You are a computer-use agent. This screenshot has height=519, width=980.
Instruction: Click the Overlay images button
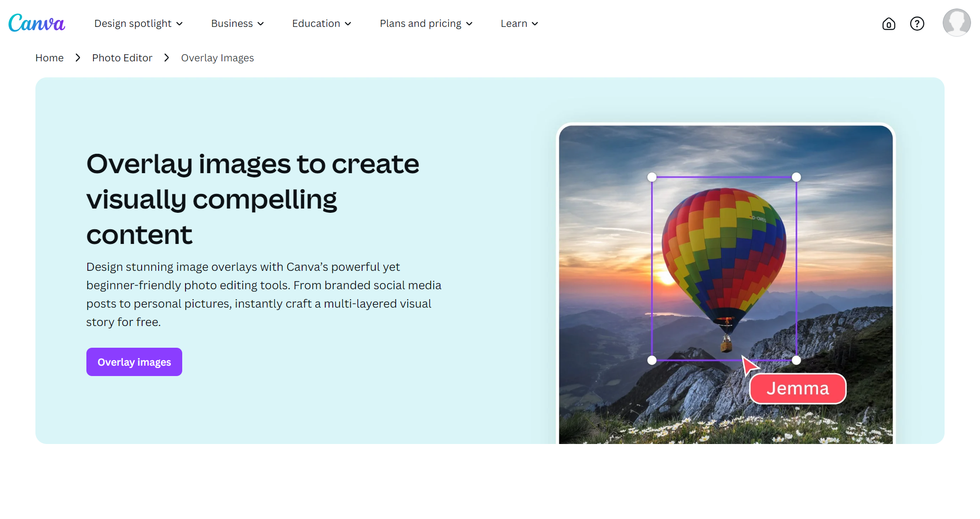point(134,362)
